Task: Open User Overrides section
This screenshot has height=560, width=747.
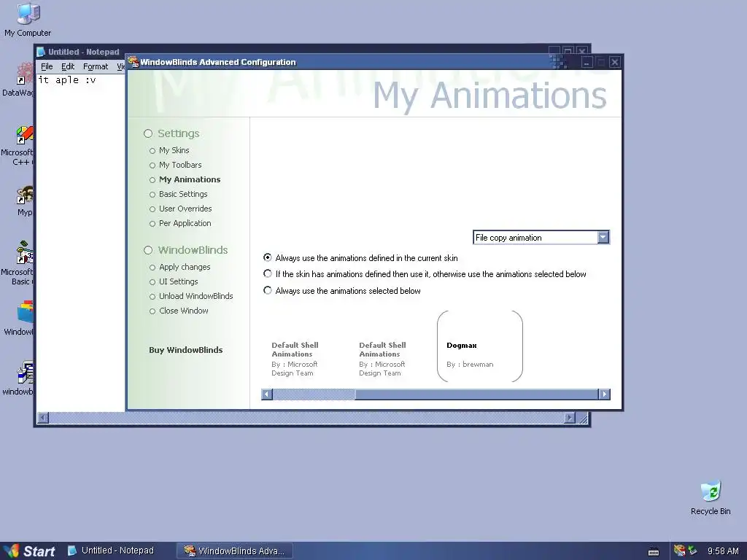Action: [185, 209]
